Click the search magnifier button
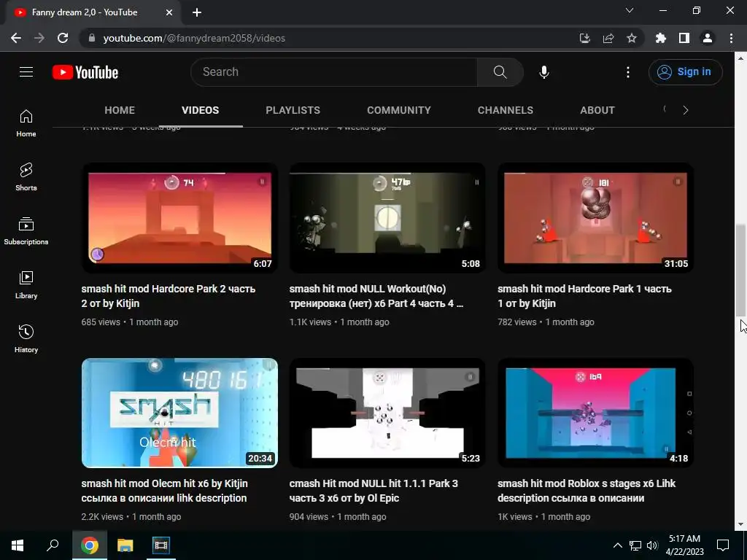747x560 pixels. pos(500,72)
